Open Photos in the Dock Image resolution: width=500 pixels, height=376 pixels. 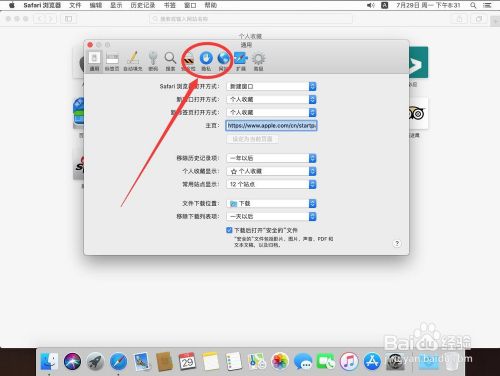[x=280, y=361]
